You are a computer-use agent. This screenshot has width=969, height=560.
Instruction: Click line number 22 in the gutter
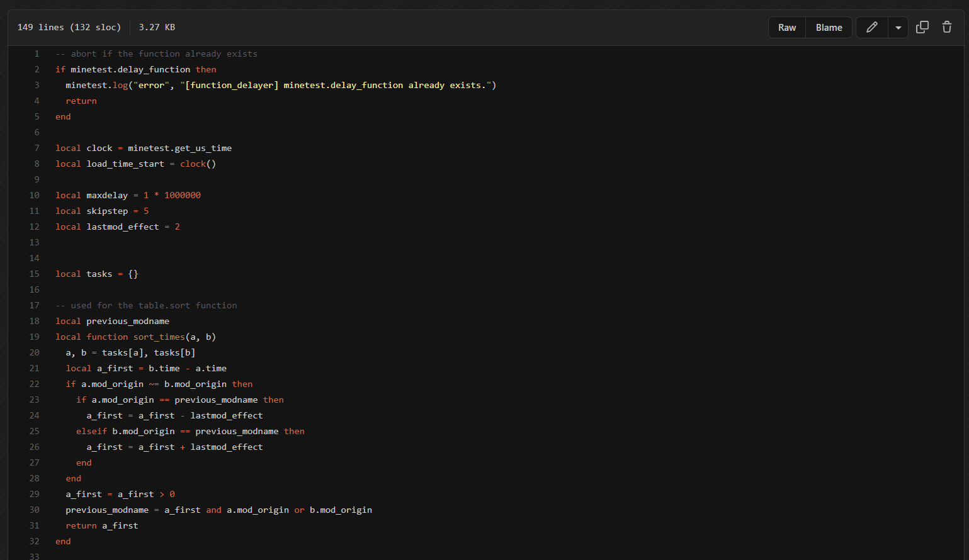(x=35, y=384)
